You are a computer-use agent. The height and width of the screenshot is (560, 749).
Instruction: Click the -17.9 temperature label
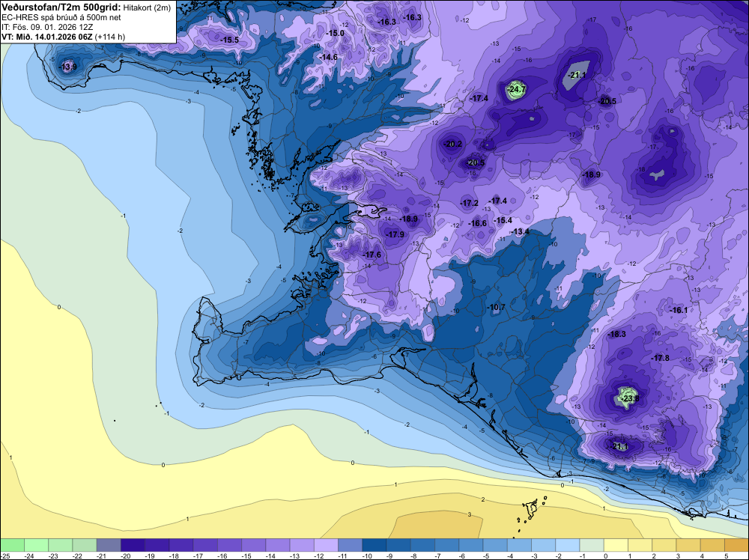point(395,234)
